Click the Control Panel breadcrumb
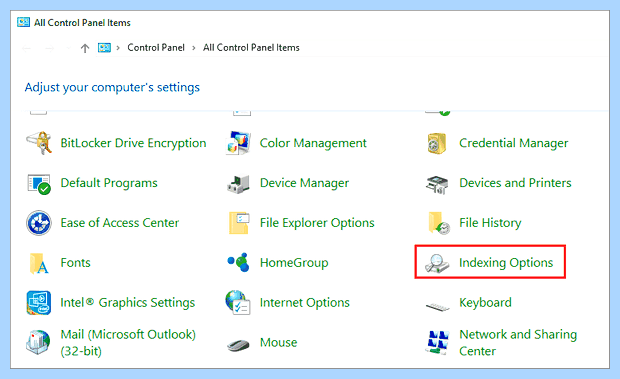This screenshot has height=379, width=620. 156,48
